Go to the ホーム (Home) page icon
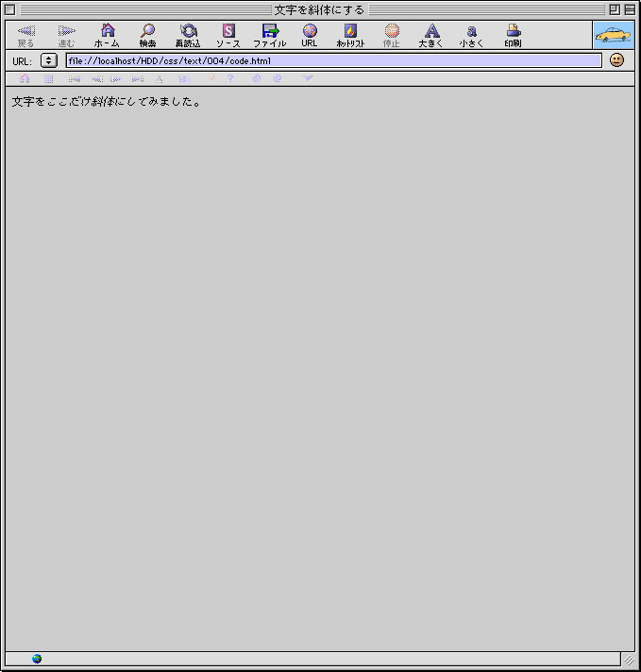This screenshot has width=641, height=672. (x=108, y=31)
